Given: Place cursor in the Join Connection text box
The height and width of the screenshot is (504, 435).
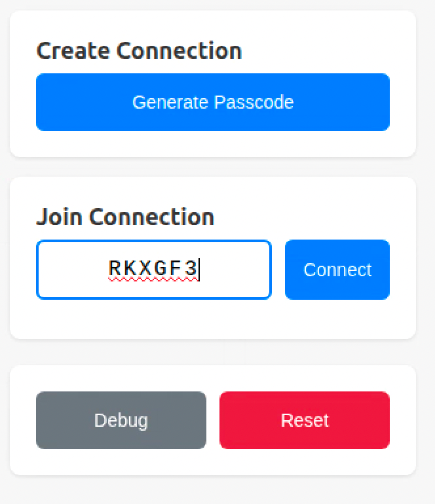Looking at the screenshot, I should click(153, 270).
